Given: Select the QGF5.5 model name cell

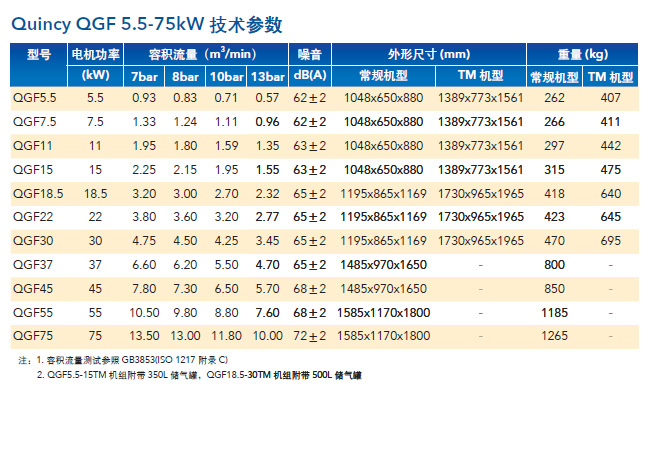Looking at the screenshot, I should click(34, 98).
